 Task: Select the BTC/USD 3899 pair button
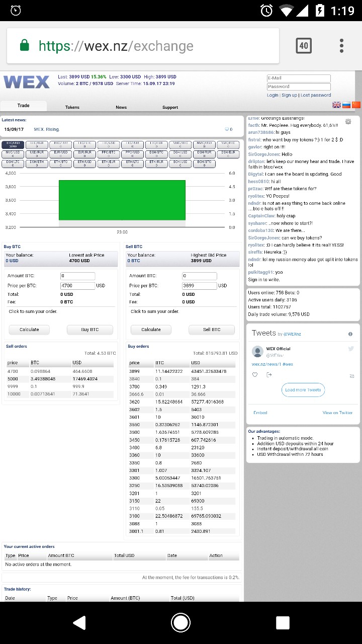(x=13, y=145)
